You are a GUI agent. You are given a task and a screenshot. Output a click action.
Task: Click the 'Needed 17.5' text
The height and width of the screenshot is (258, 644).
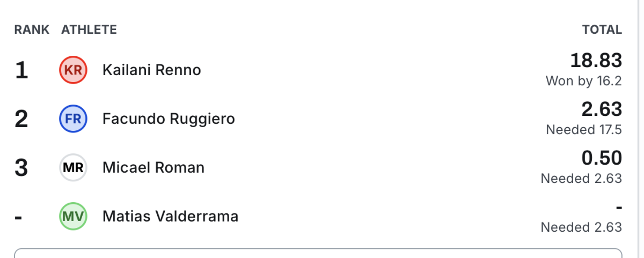coord(583,130)
